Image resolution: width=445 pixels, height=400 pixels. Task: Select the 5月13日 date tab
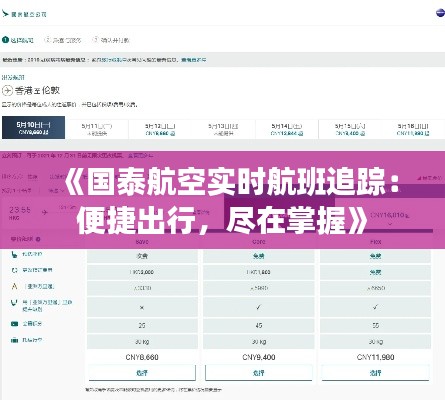pos(223,129)
